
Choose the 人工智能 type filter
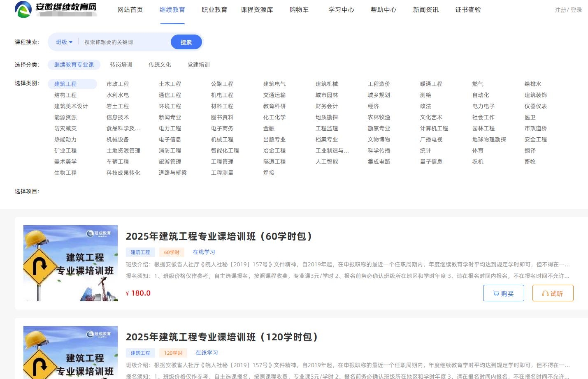[327, 162]
